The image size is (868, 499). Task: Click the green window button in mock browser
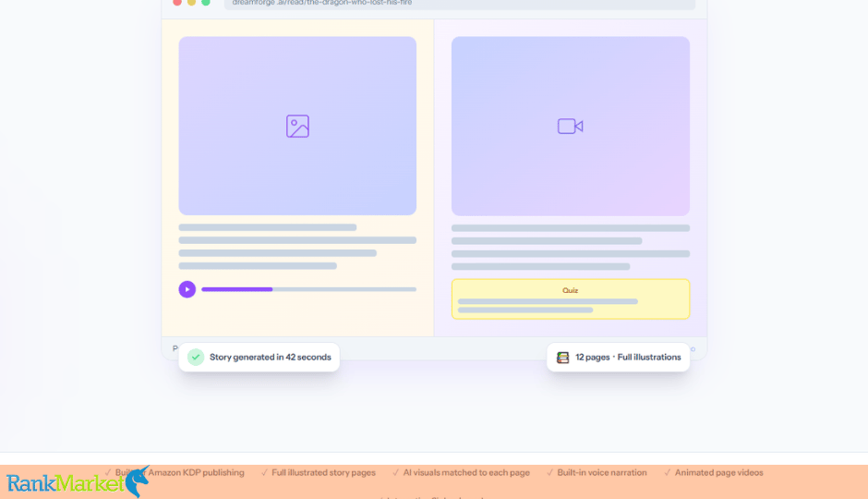pos(206,2)
